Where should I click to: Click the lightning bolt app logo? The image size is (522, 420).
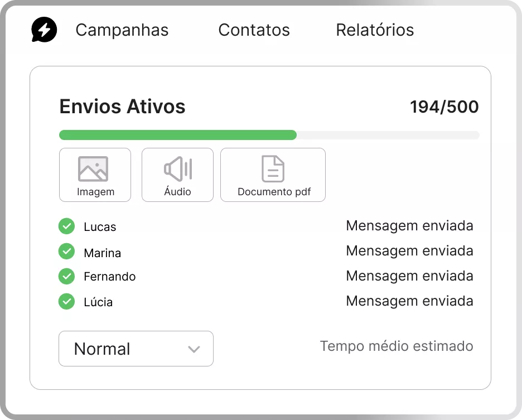pos(44,30)
